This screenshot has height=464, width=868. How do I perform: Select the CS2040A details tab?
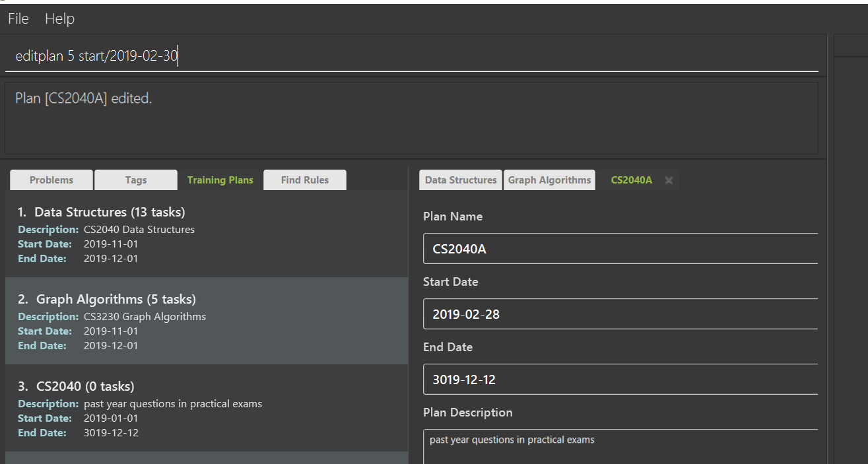pyautogui.click(x=632, y=180)
